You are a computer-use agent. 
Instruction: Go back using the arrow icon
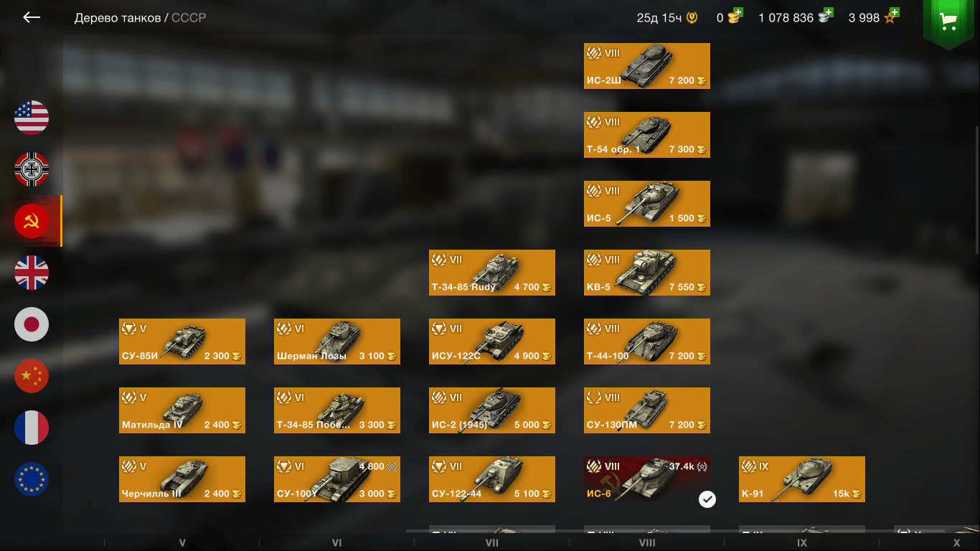pos(32,17)
